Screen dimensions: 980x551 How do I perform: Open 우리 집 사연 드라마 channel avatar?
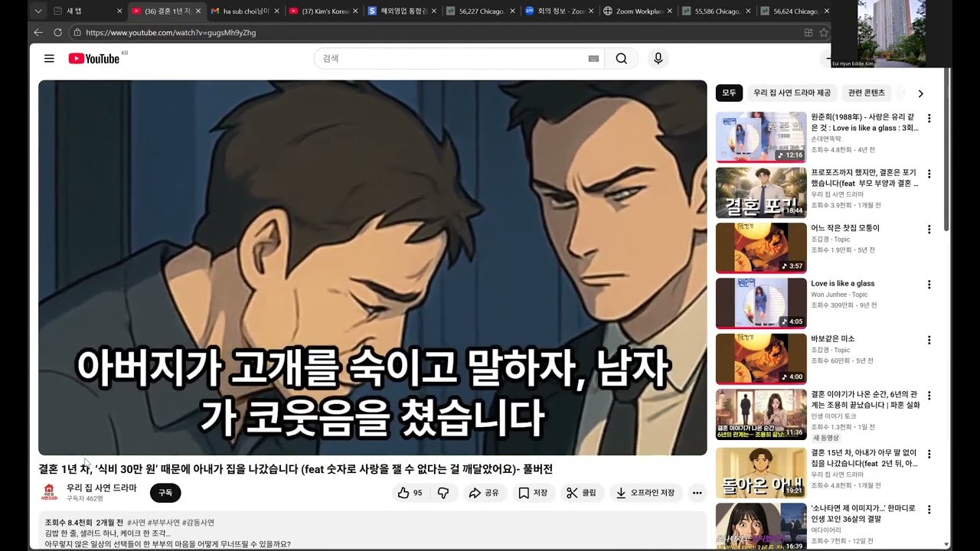[x=49, y=492]
